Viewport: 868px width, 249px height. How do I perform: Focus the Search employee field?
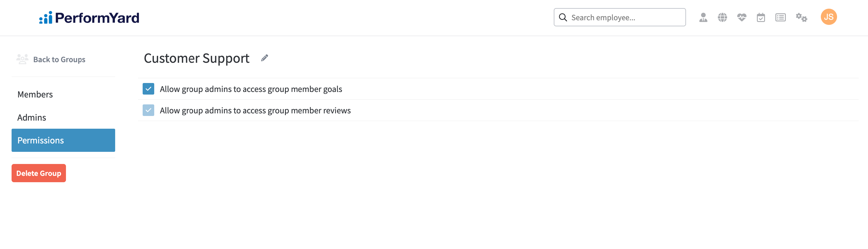coord(620,17)
